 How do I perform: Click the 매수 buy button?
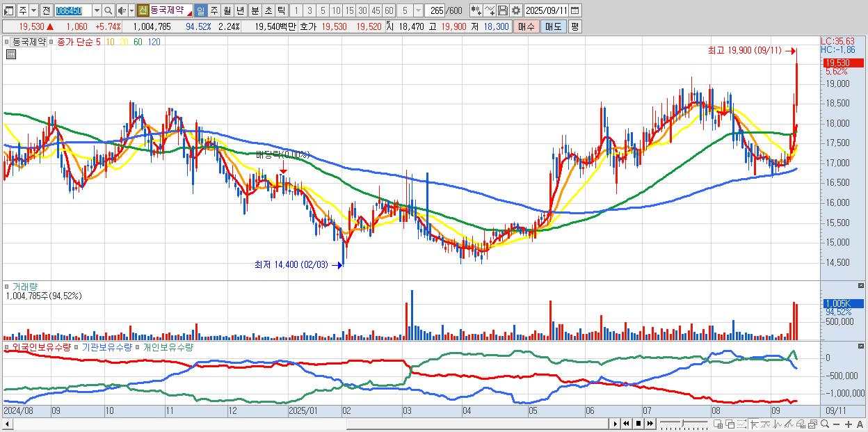(x=527, y=26)
